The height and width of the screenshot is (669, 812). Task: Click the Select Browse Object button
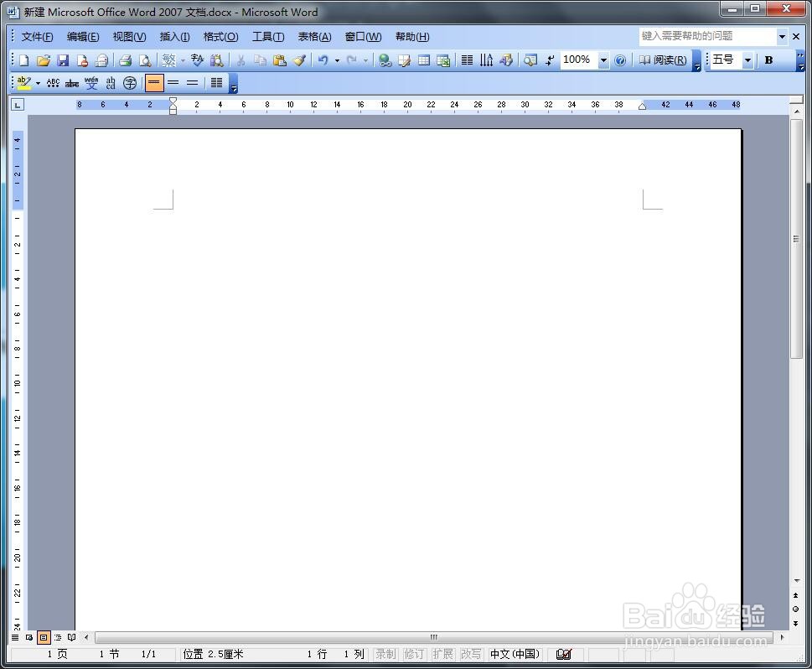[x=795, y=609]
